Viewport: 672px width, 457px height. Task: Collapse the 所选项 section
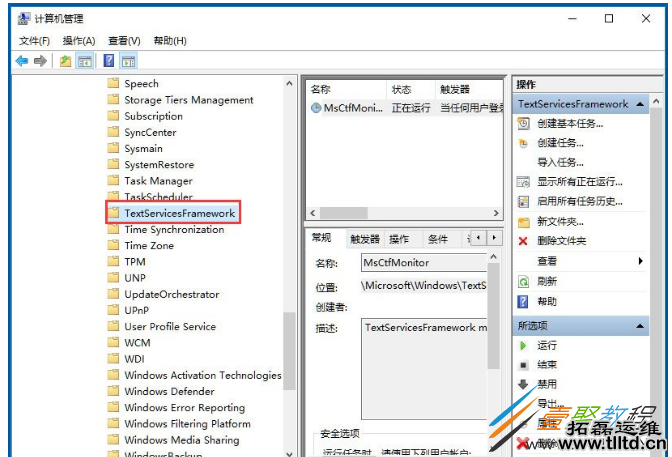[x=640, y=326]
